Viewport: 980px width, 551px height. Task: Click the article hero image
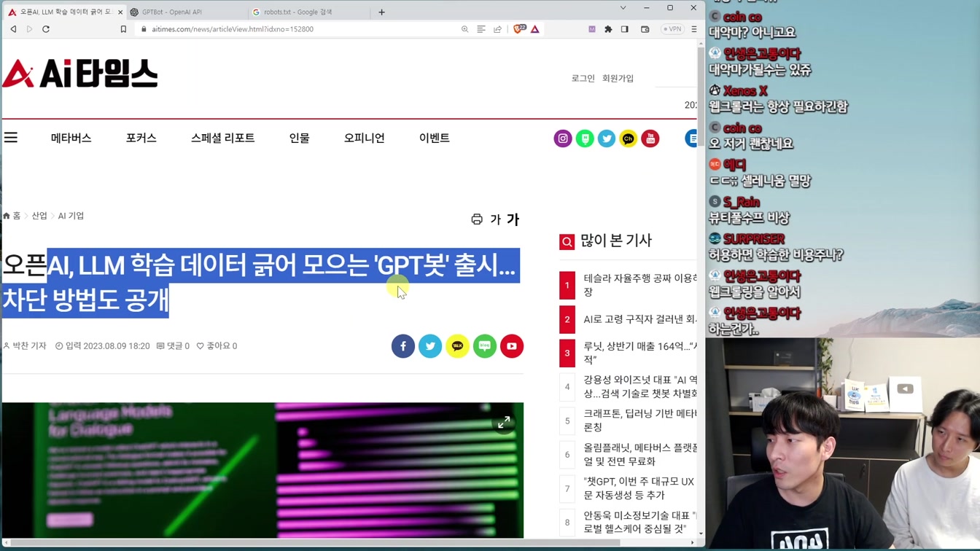(x=262, y=470)
